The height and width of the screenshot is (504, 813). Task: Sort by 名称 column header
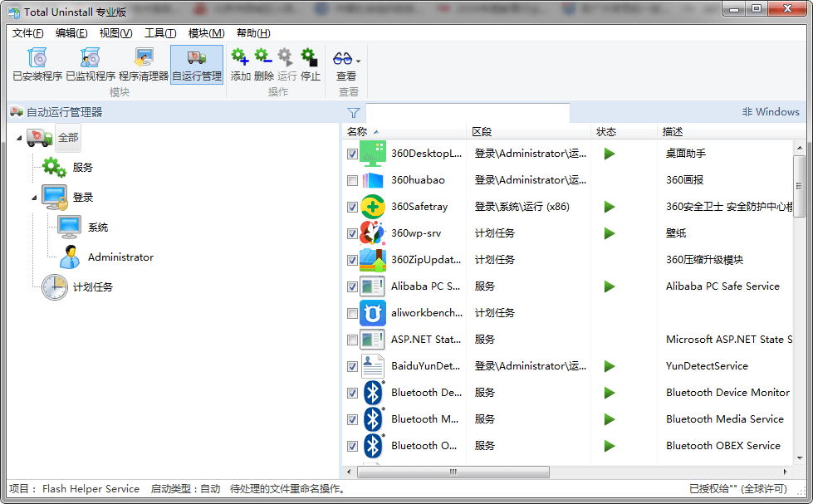pos(405,132)
